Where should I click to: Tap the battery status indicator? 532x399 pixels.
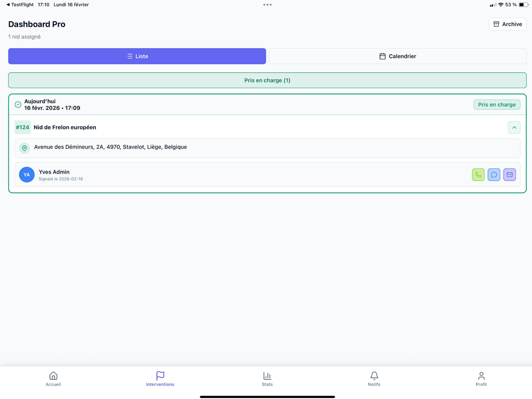(x=523, y=5)
